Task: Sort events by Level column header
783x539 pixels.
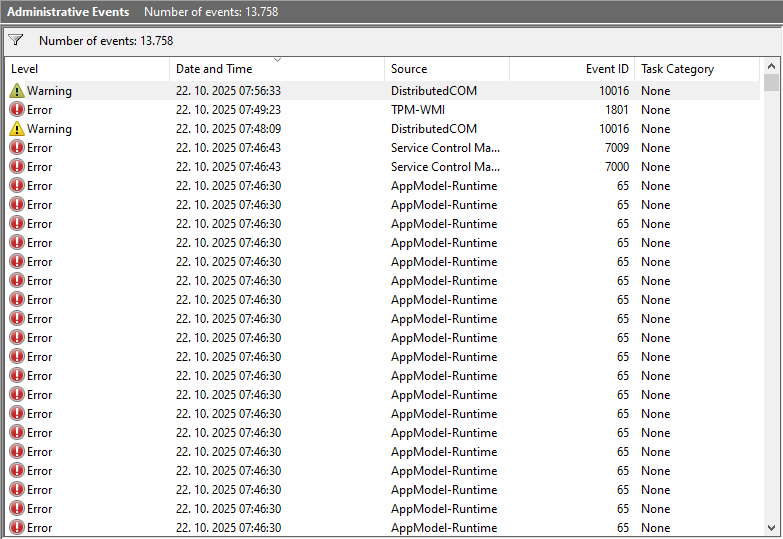Action: 88,69
